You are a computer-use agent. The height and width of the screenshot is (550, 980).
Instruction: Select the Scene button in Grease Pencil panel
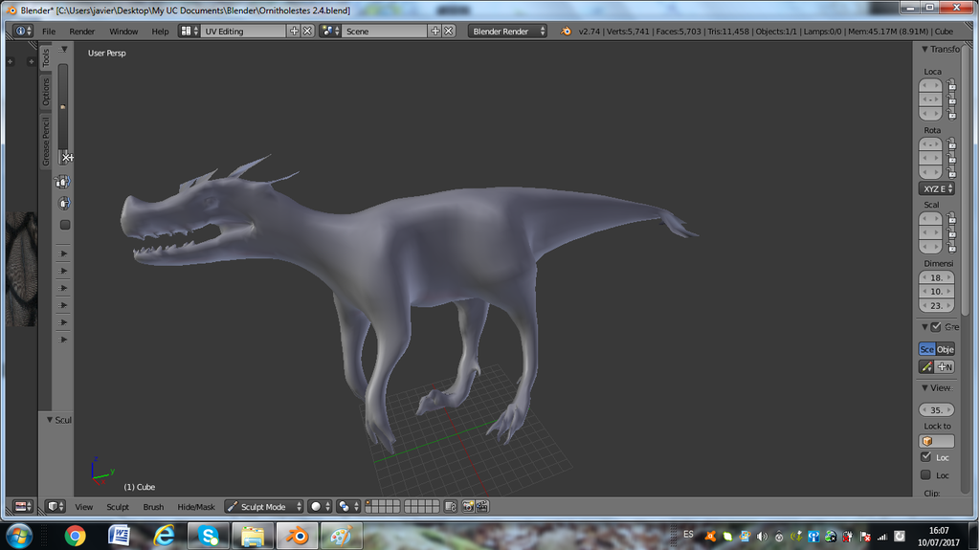click(926, 349)
